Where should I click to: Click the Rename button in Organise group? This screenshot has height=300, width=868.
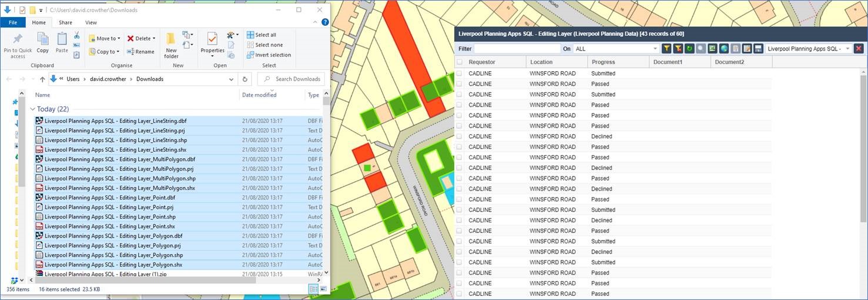tap(141, 52)
